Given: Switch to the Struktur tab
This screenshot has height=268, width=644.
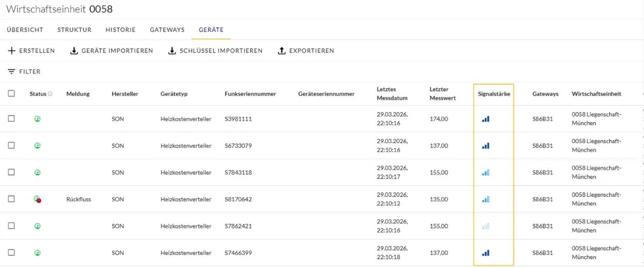Looking at the screenshot, I should pyautogui.click(x=75, y=30).
